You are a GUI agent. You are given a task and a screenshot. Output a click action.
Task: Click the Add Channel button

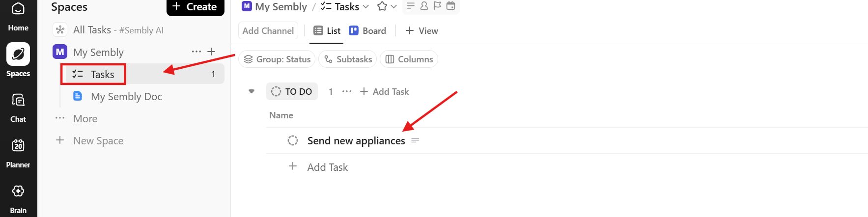click(268, 30)
